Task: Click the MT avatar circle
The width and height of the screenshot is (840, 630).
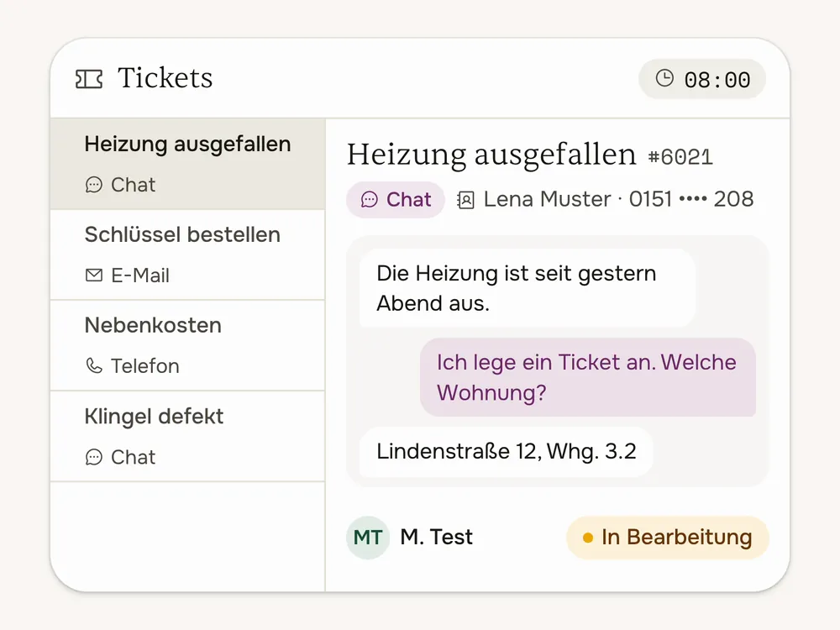Action: click(x=368, y=538)
